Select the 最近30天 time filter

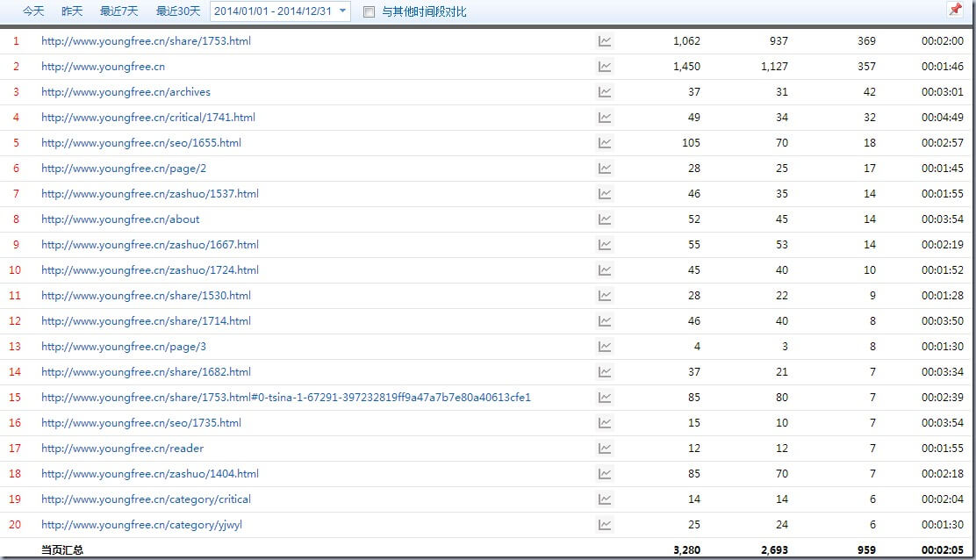coord(178,11)
